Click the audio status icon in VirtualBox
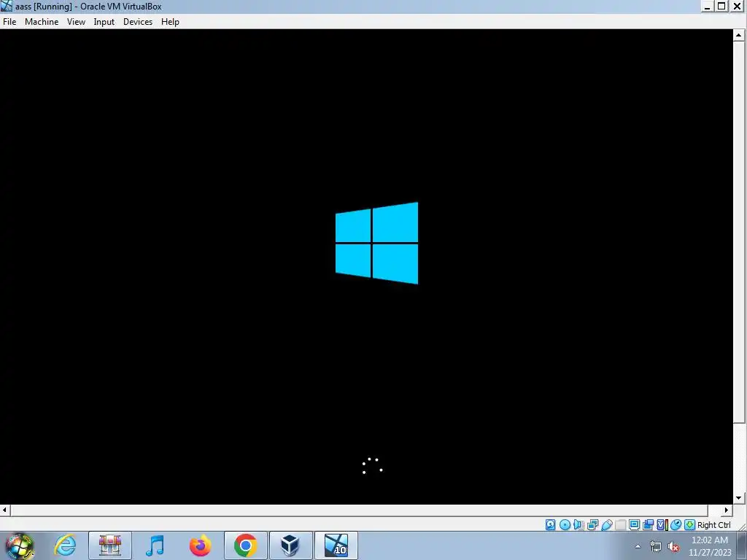The width and height of the screenshot is (747, 560). (578, 525)
